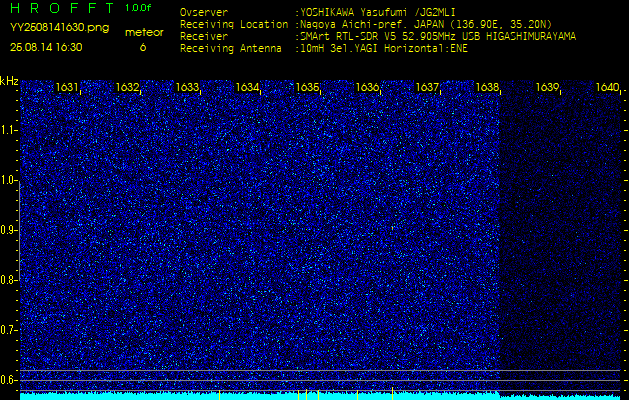Click the 1637 time axis label

click(427, 87)
